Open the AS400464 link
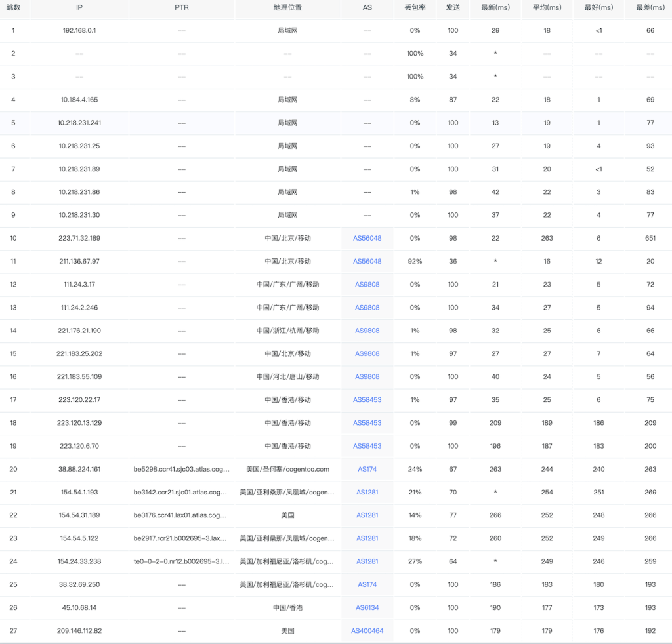The image size is (672, 644). [x=367, y=630]
